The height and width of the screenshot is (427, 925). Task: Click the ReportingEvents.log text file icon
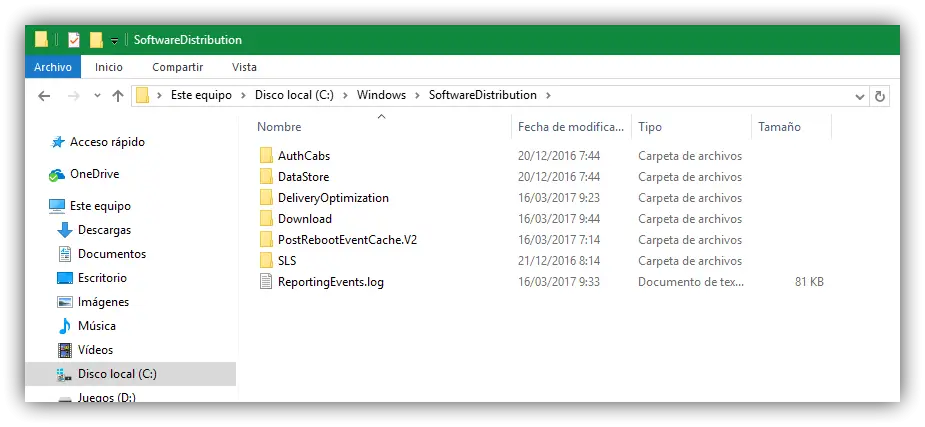click(x=266, y=282)
